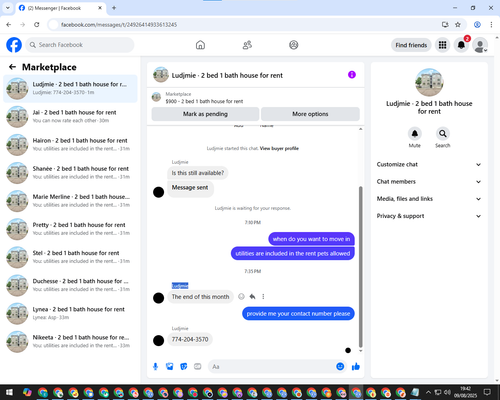Go to the Home feed icon
This screenshot has height=400, width=500.
point(200,45)
